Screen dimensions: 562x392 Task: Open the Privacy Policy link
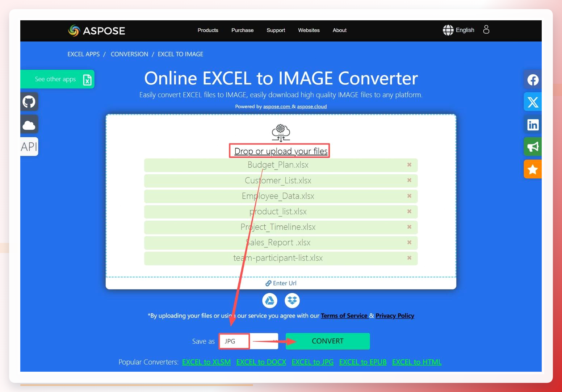(x=395, y=316)
